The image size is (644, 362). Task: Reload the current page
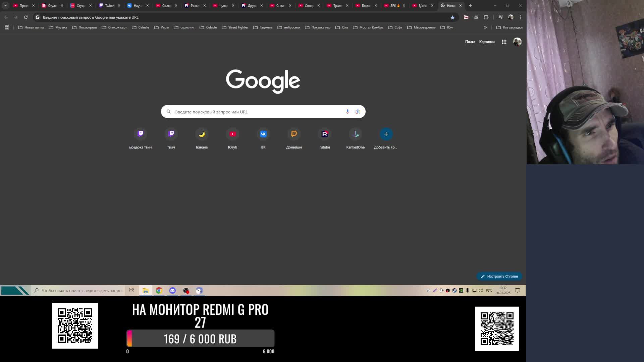pos(26,17)
